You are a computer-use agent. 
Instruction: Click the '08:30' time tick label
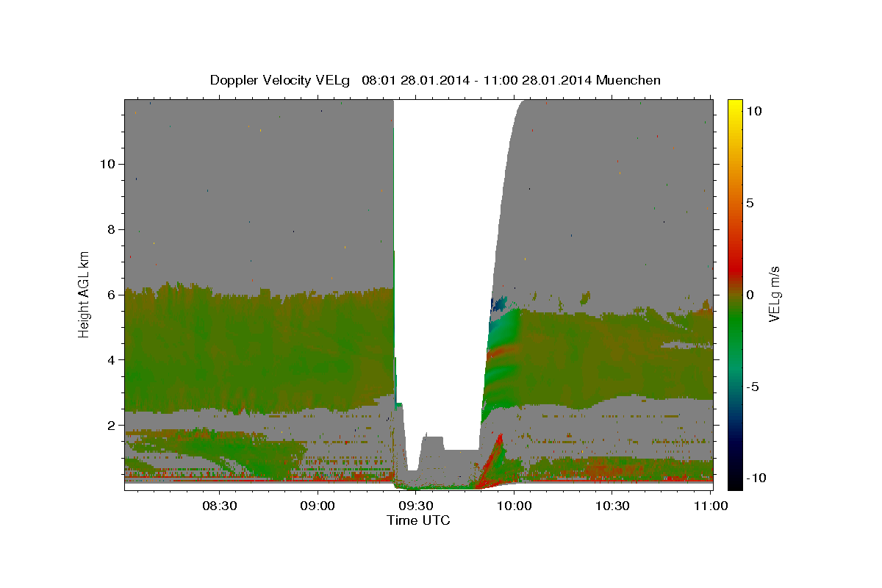[x=220, y=506]
